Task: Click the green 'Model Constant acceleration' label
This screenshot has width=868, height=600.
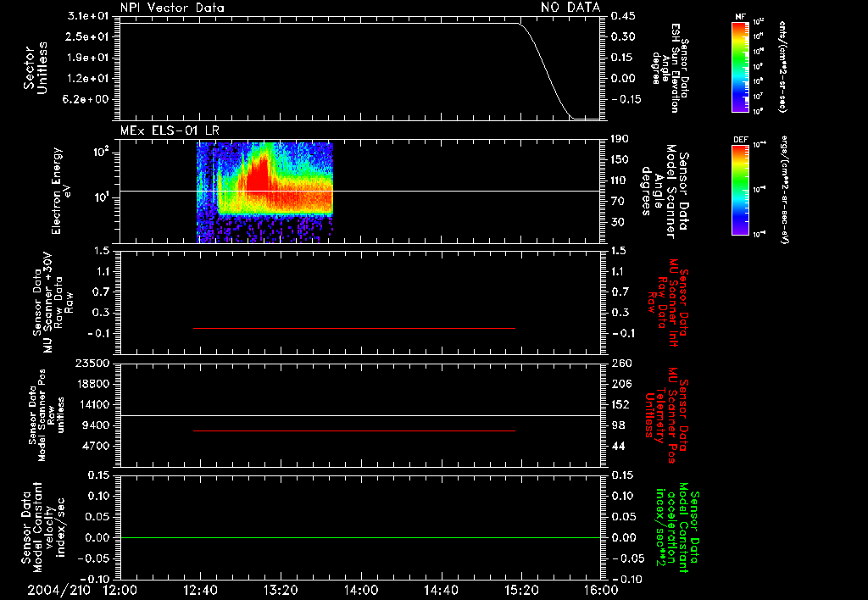Action: coord(677,527)
